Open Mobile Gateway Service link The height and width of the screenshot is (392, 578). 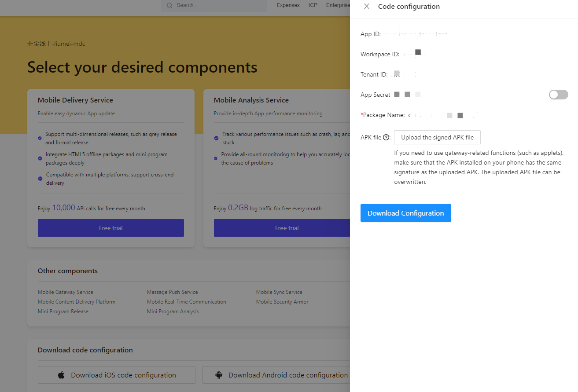tap(66, 292)
